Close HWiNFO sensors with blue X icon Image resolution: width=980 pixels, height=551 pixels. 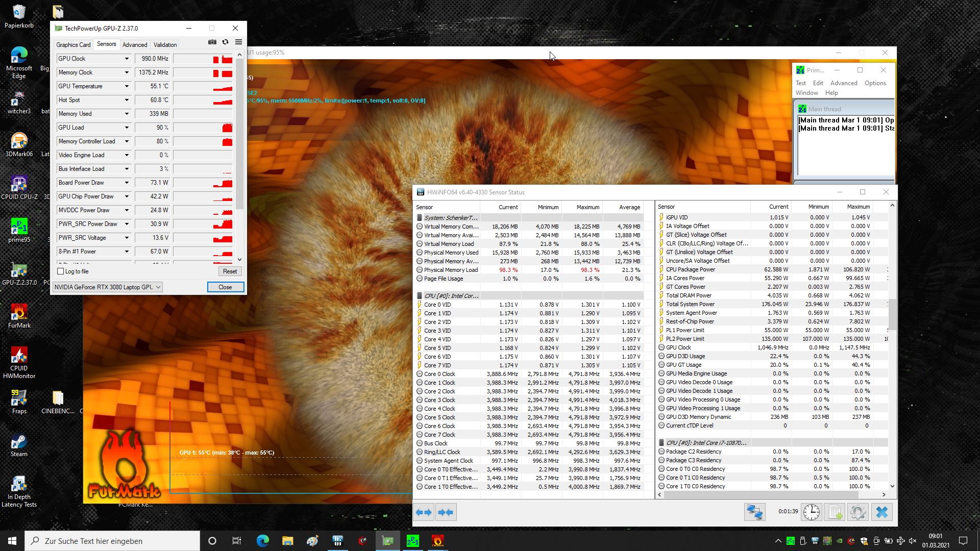[x=882, y=512]
